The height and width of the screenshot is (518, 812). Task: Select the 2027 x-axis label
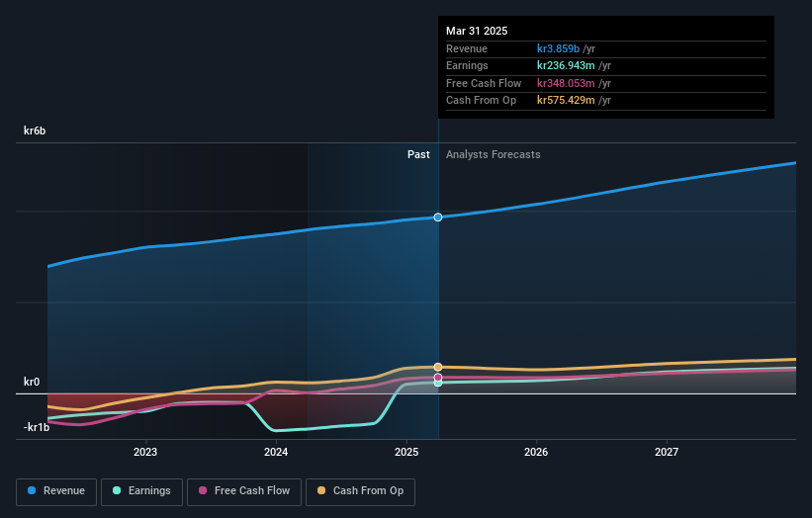667,452
